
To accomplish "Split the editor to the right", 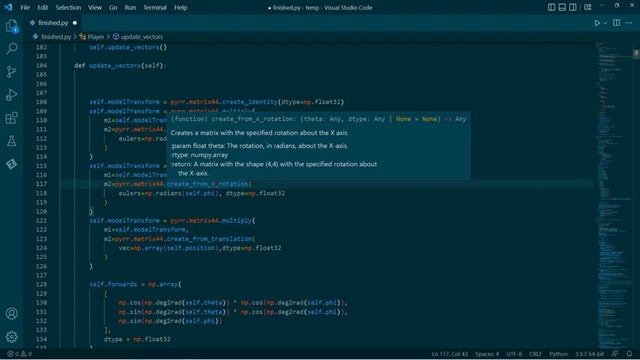I will pyautogui.click(x=616, y=23).
